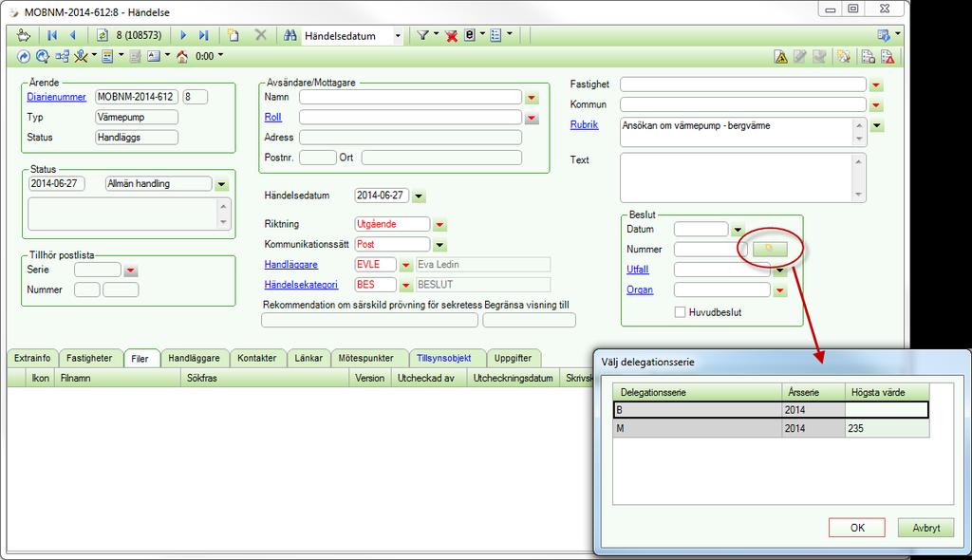
Task: Expand the Namn dropdown arrow
Action: coord(532,98)
